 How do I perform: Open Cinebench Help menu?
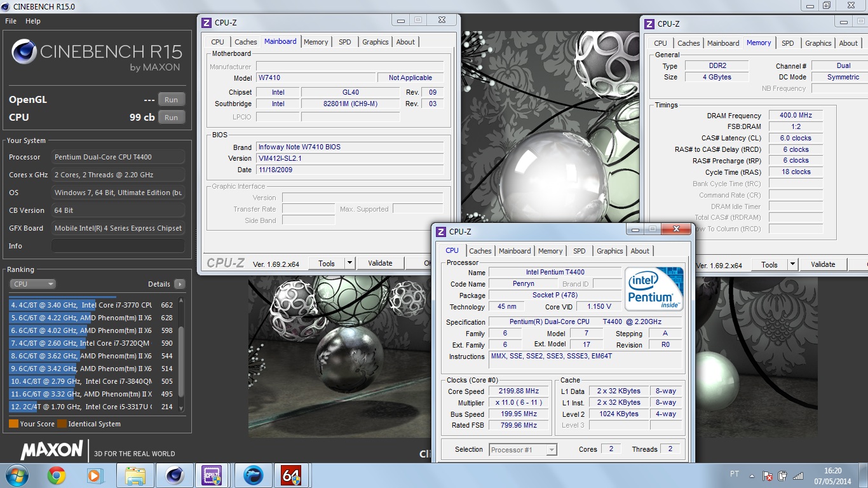tap(33, 21)
